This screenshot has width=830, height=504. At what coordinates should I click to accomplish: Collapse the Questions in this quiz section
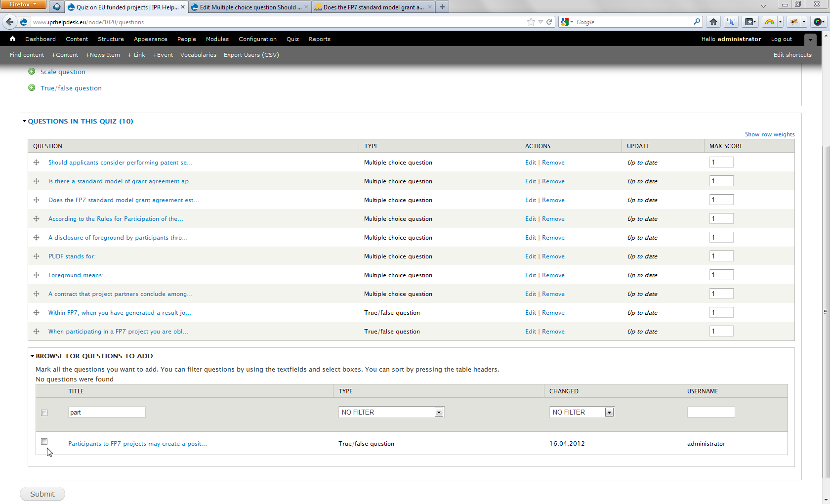click(x=80, y=121)
